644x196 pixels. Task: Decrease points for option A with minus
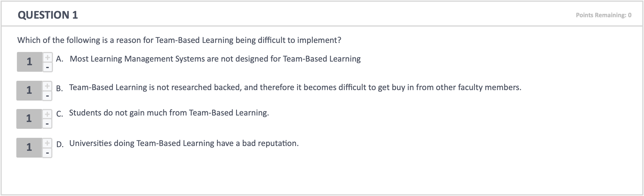[x=48, y=67]
